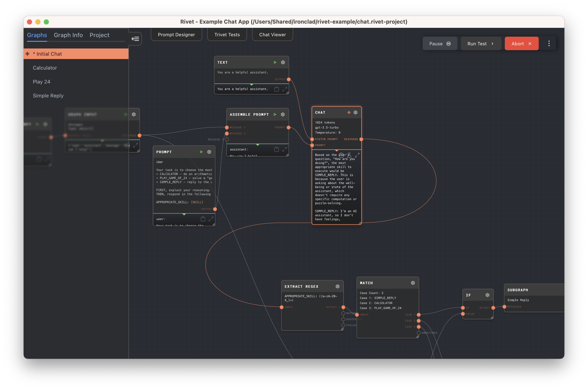Click Chat node Response output port

(361, 139)
